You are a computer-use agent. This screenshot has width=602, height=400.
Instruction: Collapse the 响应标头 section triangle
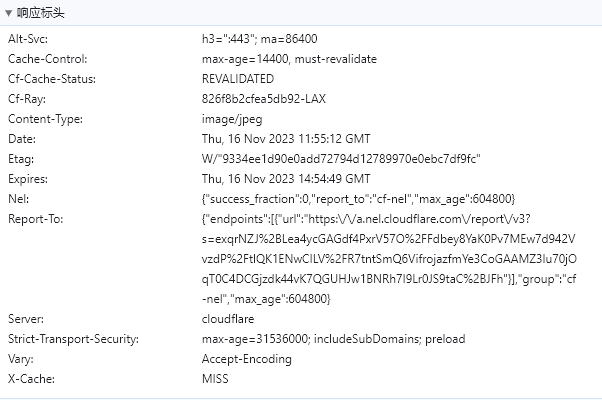point(8,13)
